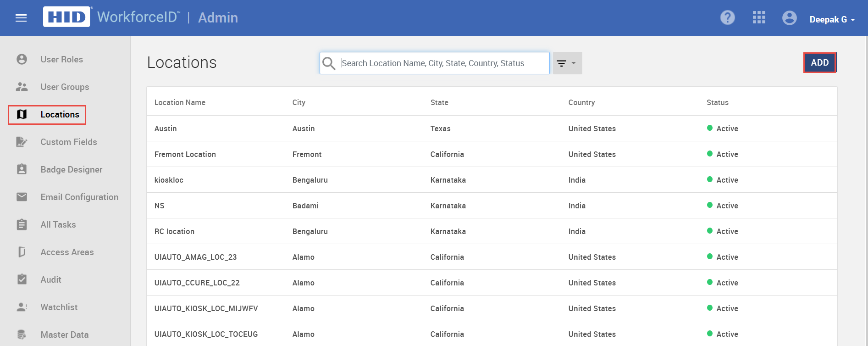Click Karnataka state in RC location row

(x=448, y=231)
